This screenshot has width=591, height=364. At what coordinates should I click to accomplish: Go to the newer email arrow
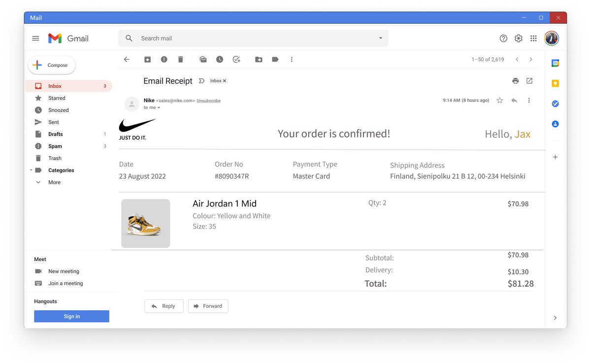[x=517, y=59]
